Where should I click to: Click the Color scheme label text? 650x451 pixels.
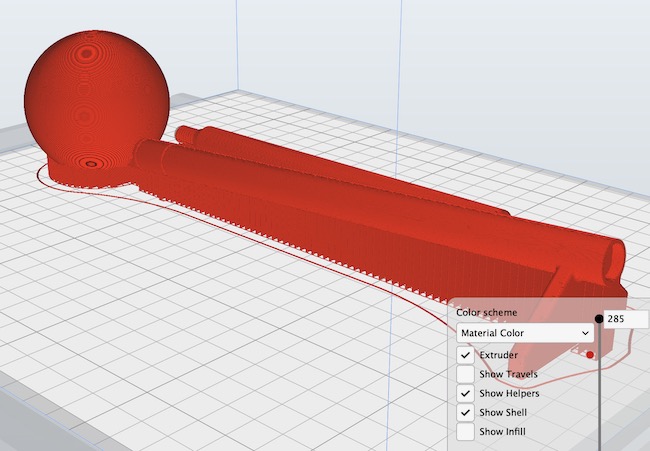(x=487, y=312)
